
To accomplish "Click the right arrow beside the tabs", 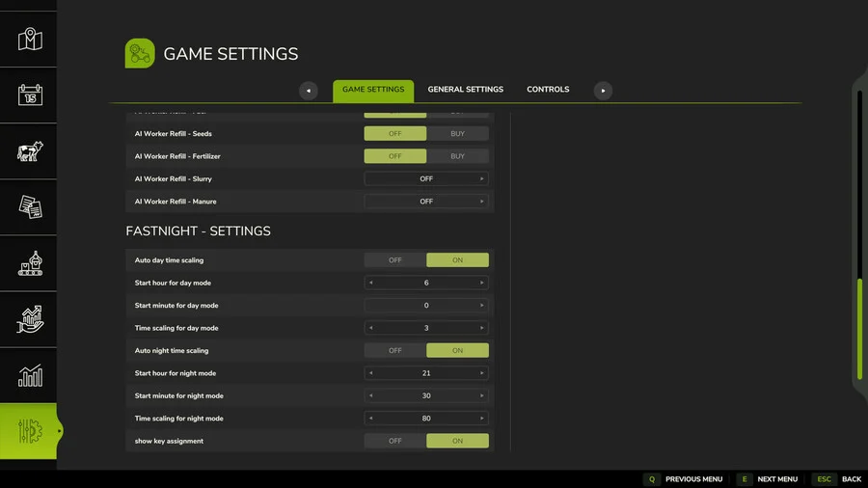I will pos(603,91).
